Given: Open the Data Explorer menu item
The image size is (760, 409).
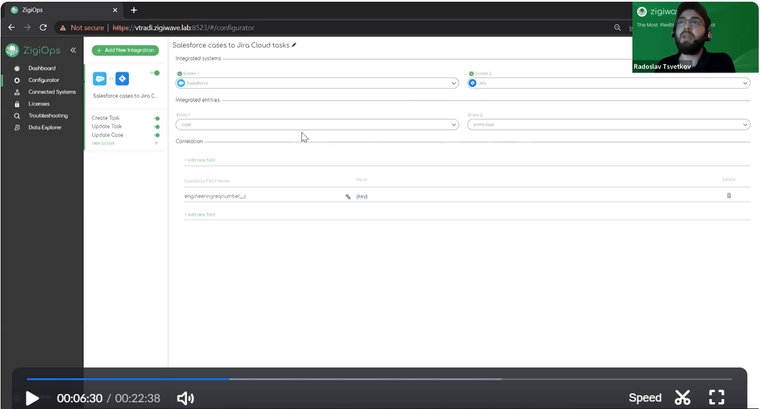Looking at the screenshot, I should click(x=45, y=128).
